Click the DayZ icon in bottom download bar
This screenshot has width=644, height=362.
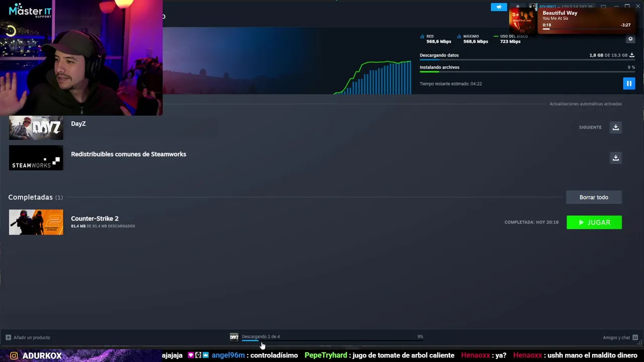[234, 337]
